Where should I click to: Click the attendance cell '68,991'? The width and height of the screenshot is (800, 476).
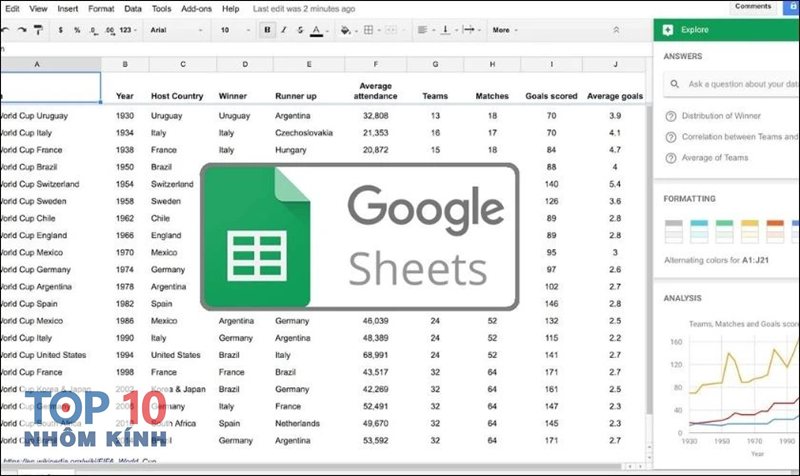pyautogui.click(x=376, y=355)
